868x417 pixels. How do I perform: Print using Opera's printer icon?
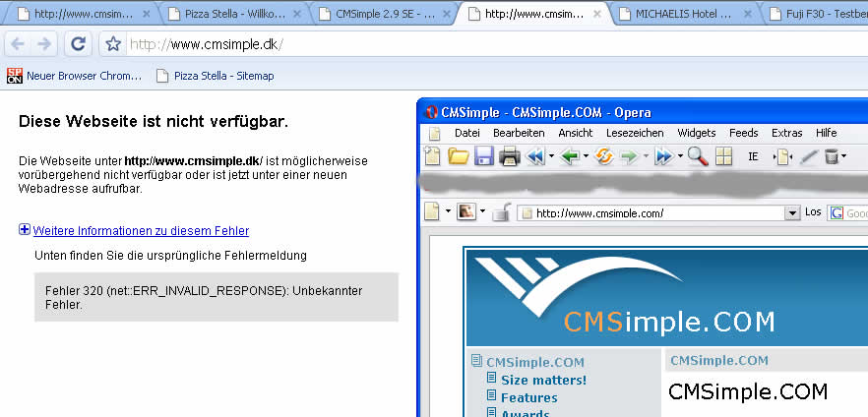click(510, 156)
